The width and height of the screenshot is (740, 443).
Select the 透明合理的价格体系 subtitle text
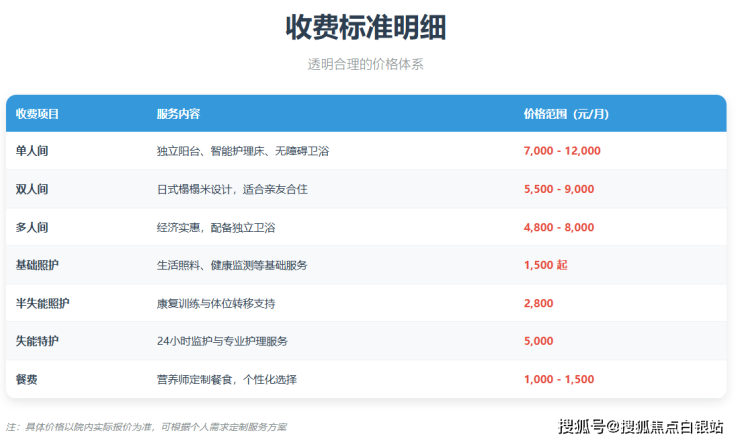pos(366,64)
